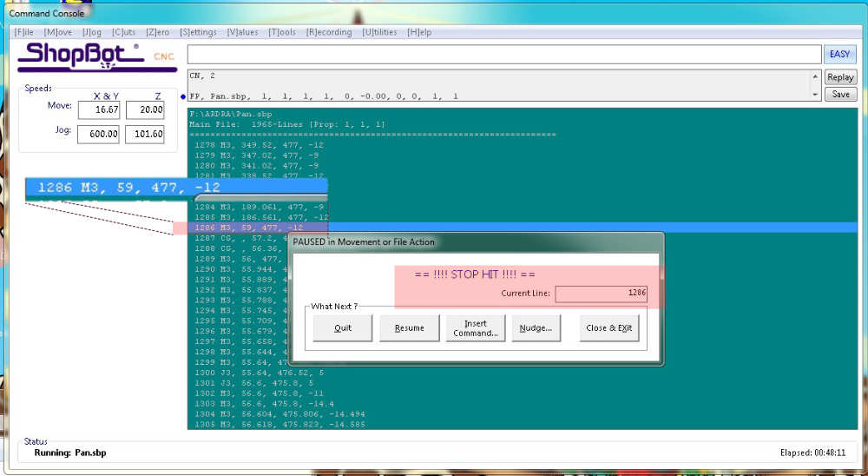Open the [S]ettings menu
This screenshot has width=868, height=476.
tap(198, 32)
